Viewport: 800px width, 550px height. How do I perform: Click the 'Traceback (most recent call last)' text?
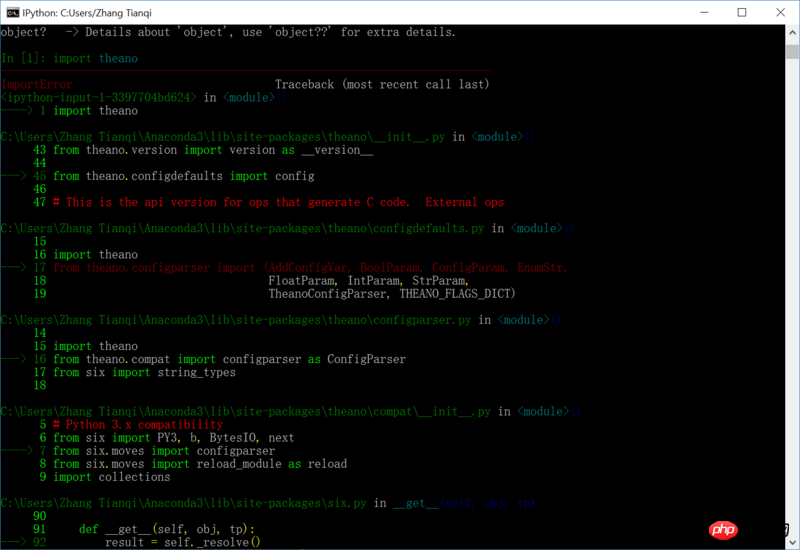382,85
